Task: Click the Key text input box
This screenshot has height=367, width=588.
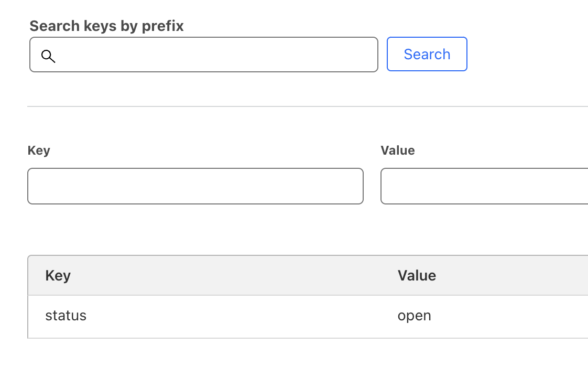Action: click(x=195, y=186)
